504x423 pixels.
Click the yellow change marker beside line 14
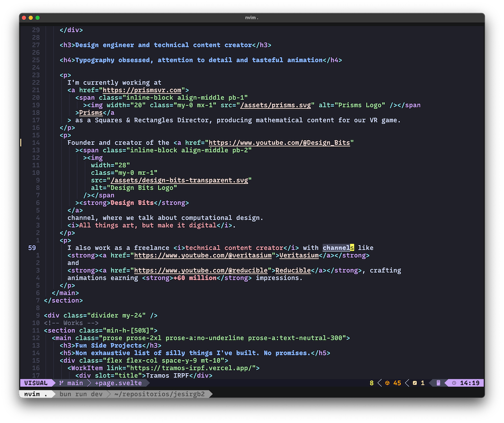[x=21, y=143]
